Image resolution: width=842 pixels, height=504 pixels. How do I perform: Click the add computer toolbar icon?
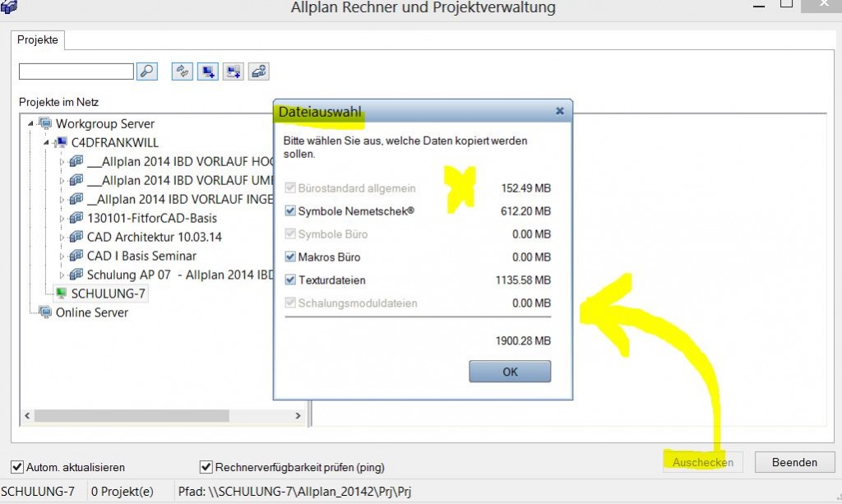[207, 72]
